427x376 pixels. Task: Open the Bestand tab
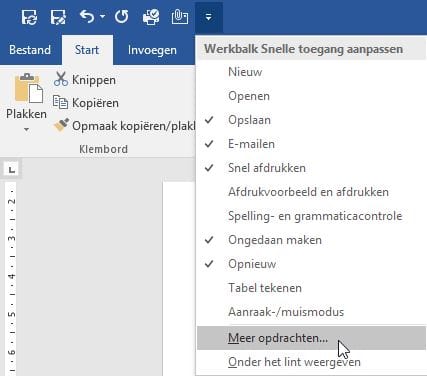click(30, 50)
